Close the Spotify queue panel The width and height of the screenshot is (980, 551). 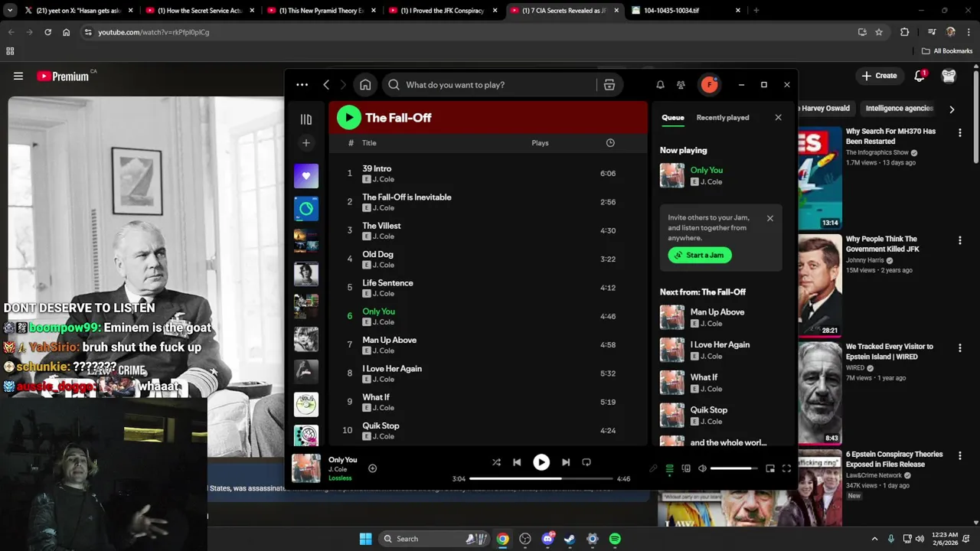pyautogui.click(x=779, y=118)
